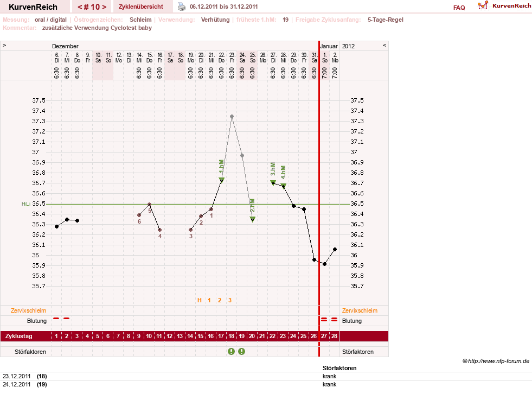Click the temperature point on cycle day 1

coord(56,226)
